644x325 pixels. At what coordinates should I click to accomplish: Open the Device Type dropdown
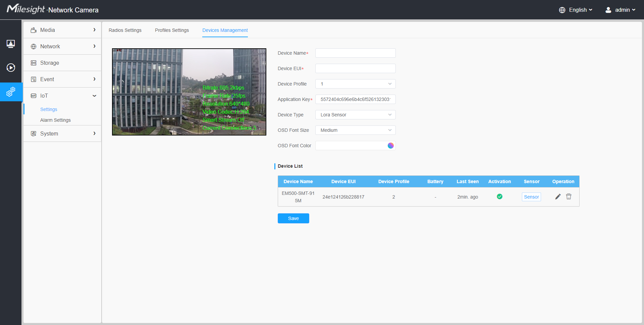click(x=355, y=115)
